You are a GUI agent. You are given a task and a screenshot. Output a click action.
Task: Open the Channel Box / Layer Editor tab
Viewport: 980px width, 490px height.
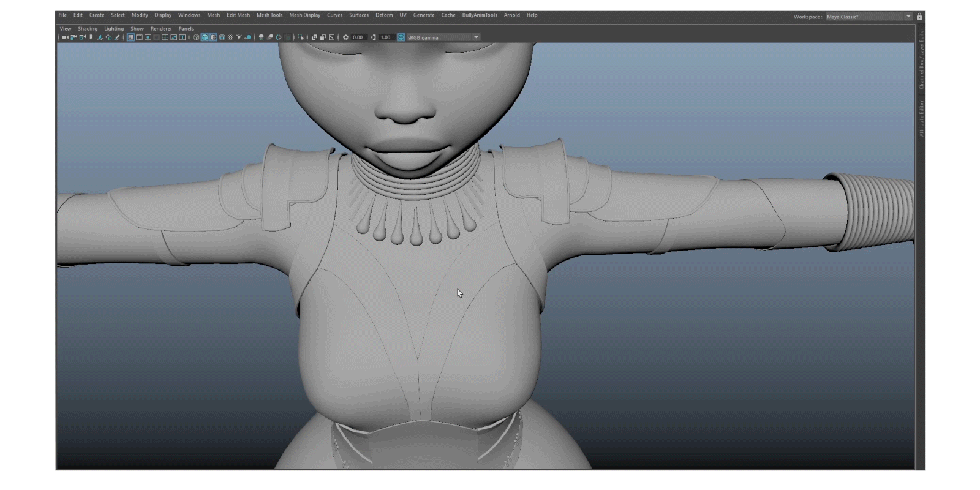click(x=921, y=59)
